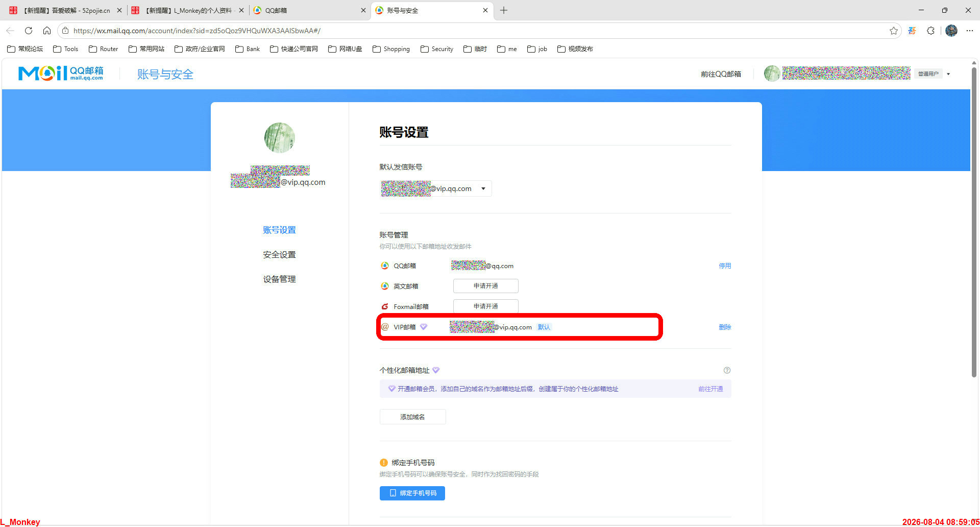Open the 临时 bookmarks folder
Viewport: 980px width, 527px height.
tap(475, 49)
